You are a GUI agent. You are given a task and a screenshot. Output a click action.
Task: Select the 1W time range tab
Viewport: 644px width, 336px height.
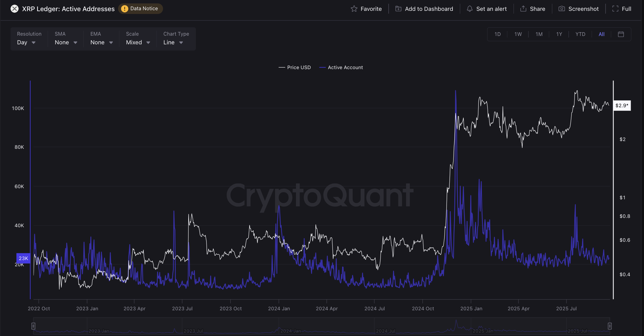point(518,34)
